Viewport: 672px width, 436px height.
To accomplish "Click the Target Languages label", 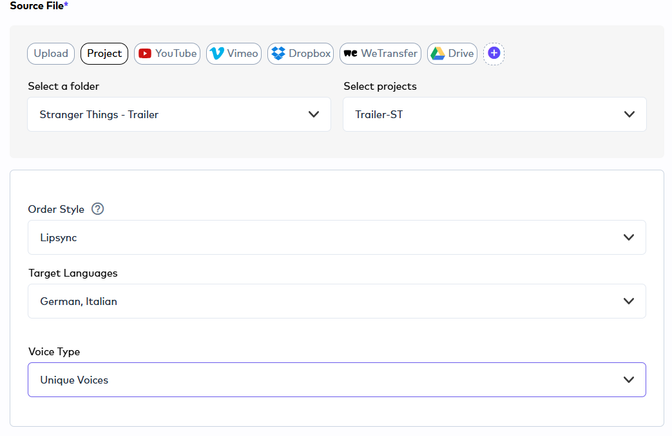I will (x=73, y=273).
